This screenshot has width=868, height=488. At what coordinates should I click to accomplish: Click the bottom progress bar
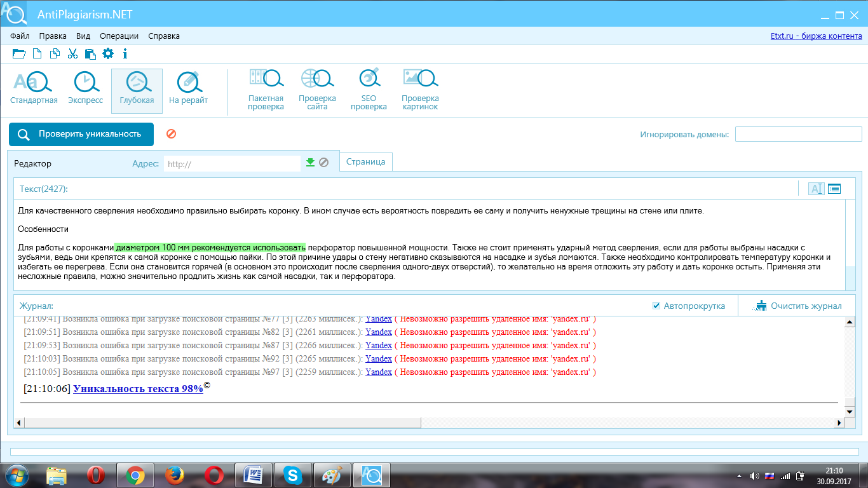pyautogui.click(x=435, y=452)
